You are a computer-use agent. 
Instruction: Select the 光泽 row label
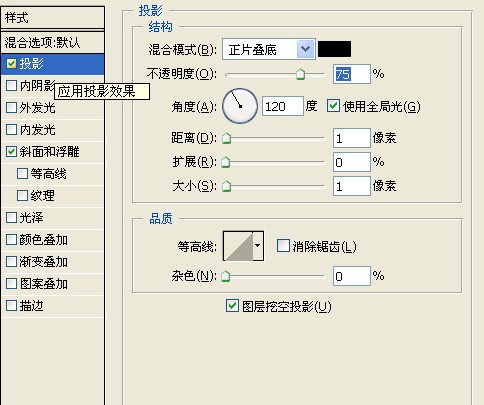coord(31,218)
